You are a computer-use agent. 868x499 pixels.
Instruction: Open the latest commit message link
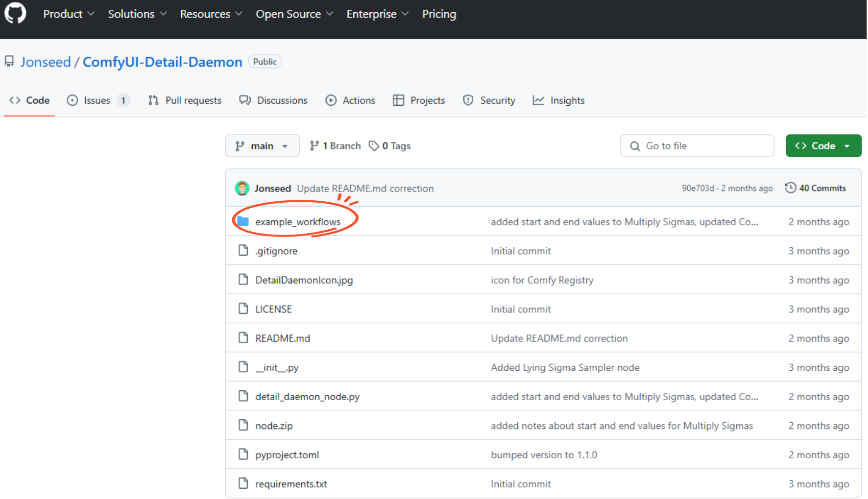click(365, 189)
